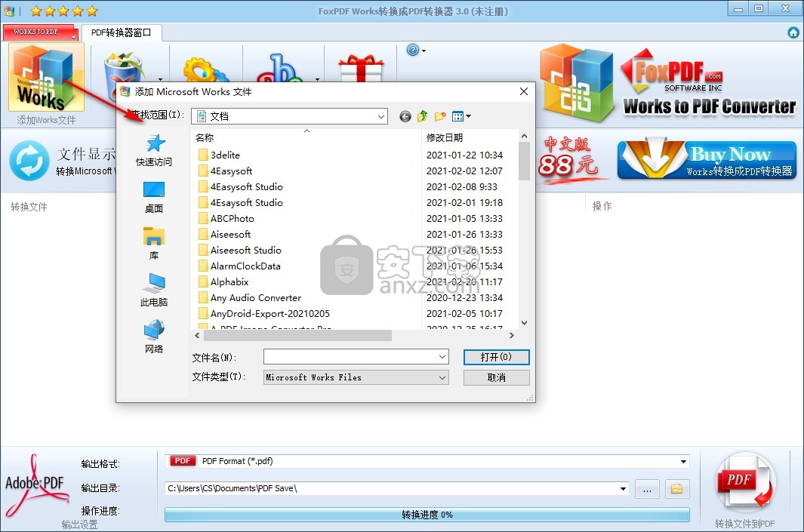This screenshot has height=532, width=804.
Task: Create new folder icon in dialog
Action: click(x=440, y=116)
